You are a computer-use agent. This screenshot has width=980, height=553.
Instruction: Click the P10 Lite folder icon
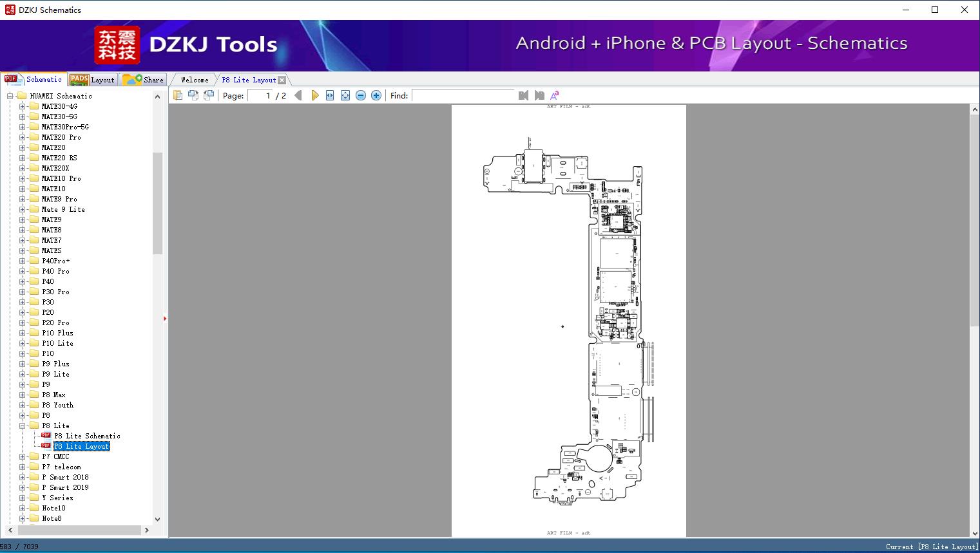coord(34,343)
